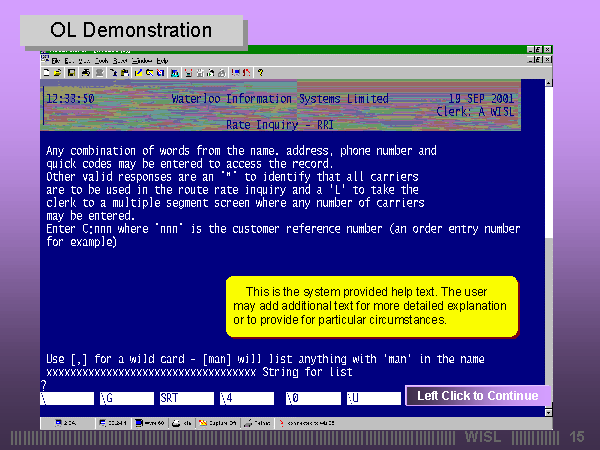Click the Save disk toolbar icon
Screen dimensions: 600x450
(x=70, y=72)
